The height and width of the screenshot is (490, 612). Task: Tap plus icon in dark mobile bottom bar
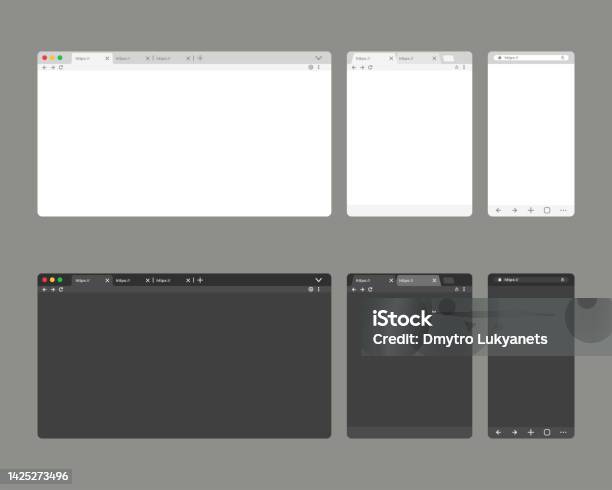531,433
